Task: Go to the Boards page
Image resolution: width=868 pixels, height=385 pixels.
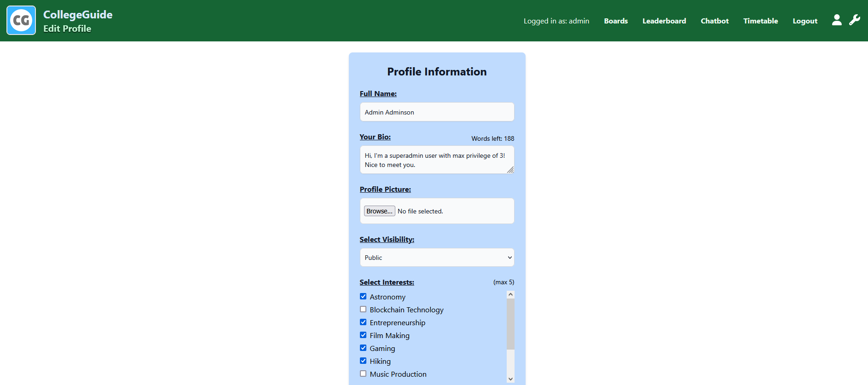Action: tap(616, 21)
